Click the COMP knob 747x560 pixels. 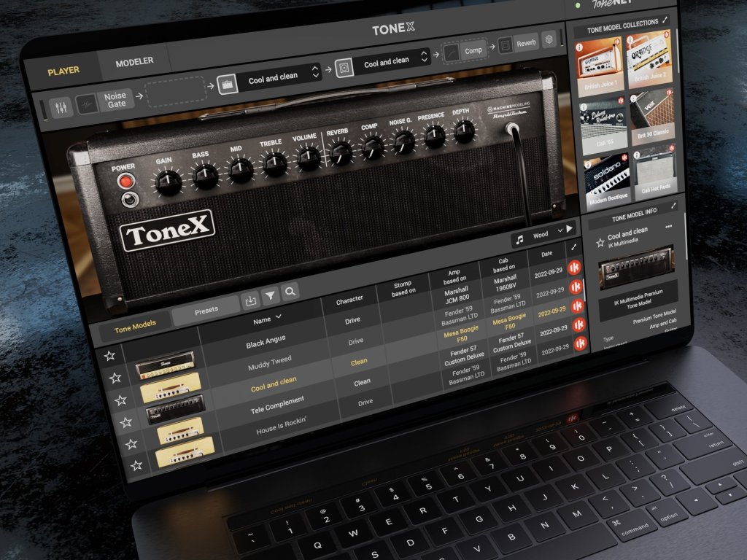coord(373,147)
